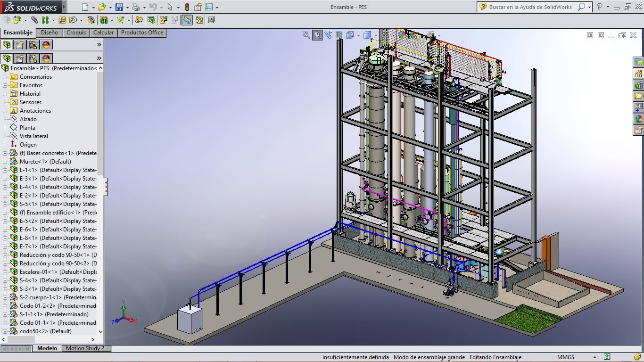Click the Smart Fasteners icon
This screenshot has width=644, height=362.
pyautogui.click(x=62, y=20)
